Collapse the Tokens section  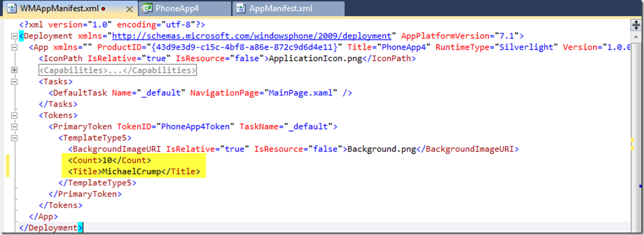pos(15,116)
